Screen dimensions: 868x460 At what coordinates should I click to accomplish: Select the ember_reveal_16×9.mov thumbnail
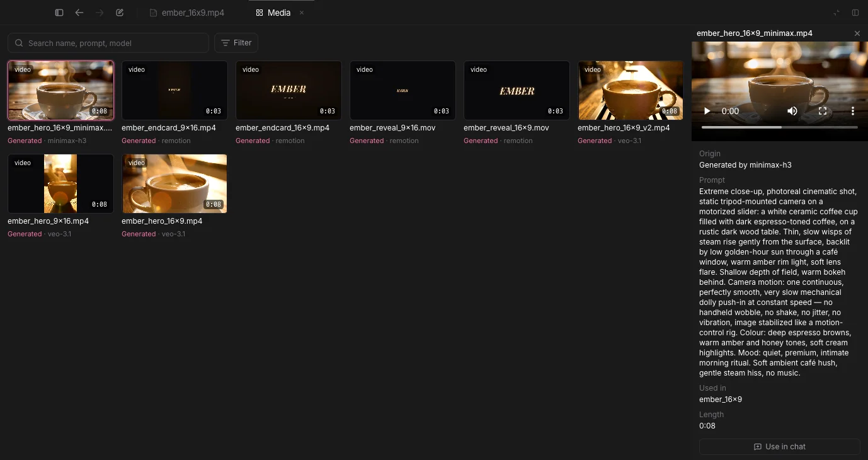pos(517,90)
